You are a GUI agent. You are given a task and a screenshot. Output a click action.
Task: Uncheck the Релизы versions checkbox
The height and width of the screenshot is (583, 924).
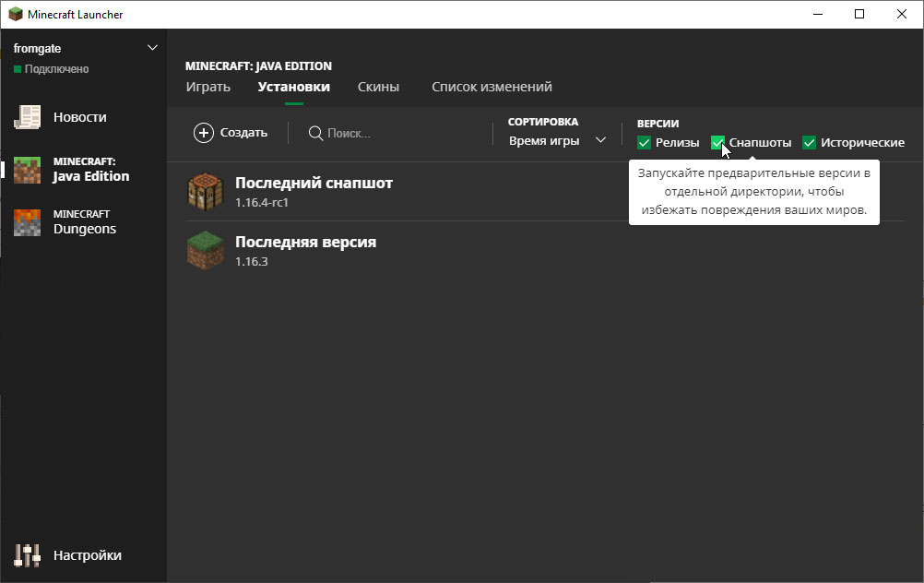pyautogui.click(x=645, y=142)
